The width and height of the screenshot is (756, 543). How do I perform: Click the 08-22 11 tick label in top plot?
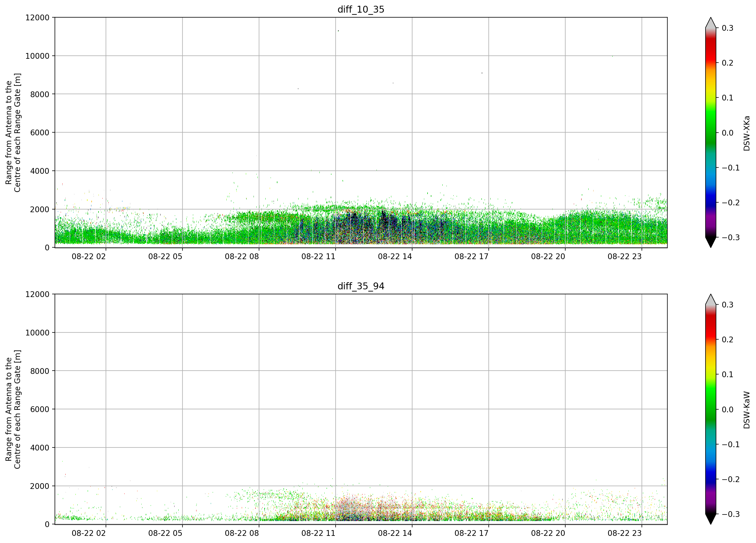[x=318, y=256]
